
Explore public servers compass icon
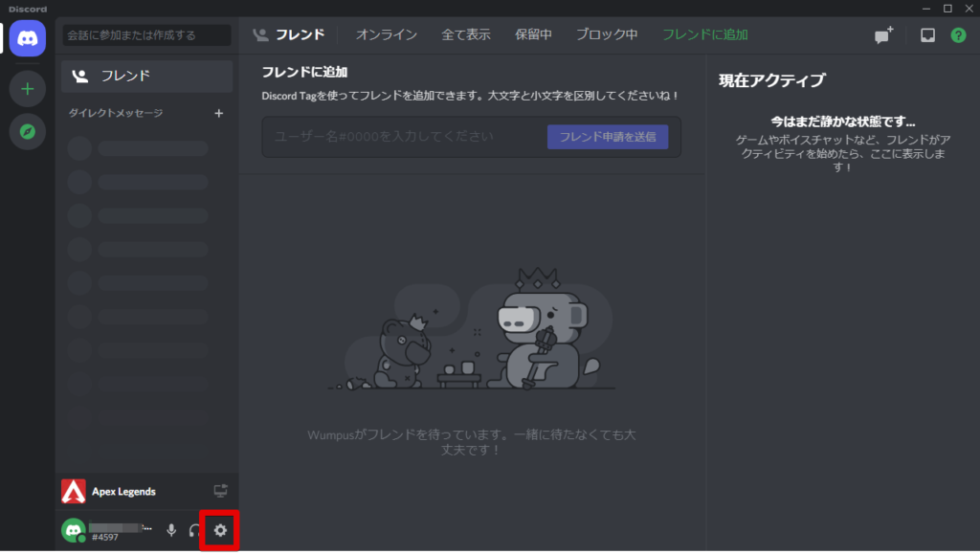coord(28,132)
